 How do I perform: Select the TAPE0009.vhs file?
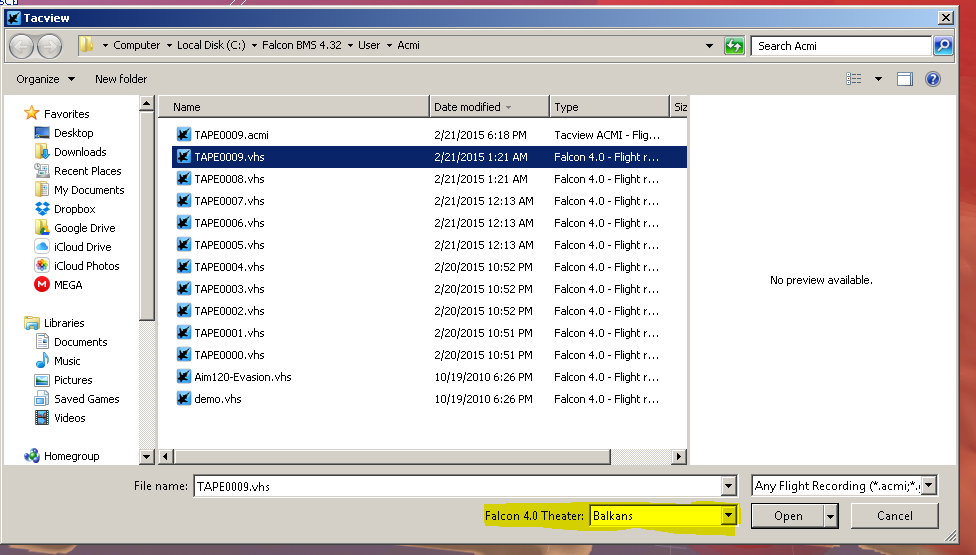pyautogui.click(x=429, y=157)
